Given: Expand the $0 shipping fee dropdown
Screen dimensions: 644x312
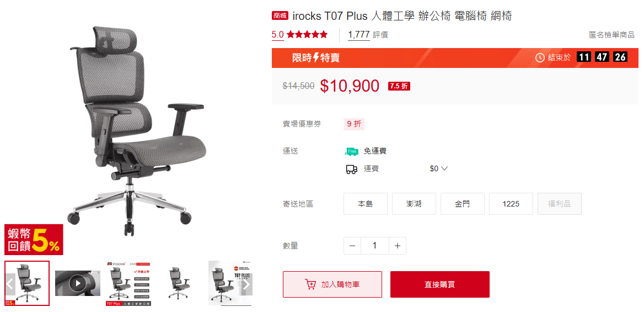Looking at the screenshot, I should pyautogui.click(x=438, y=169).
